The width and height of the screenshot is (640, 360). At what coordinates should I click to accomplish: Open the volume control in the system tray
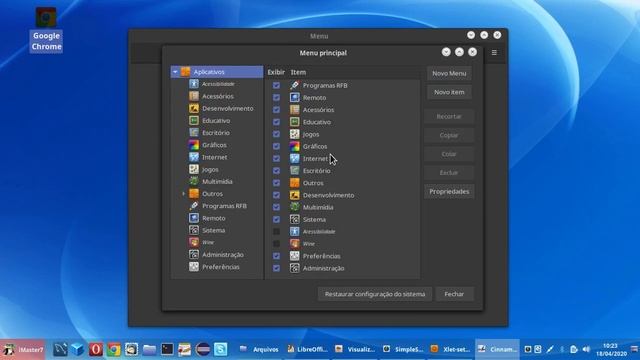pos(586,349)
